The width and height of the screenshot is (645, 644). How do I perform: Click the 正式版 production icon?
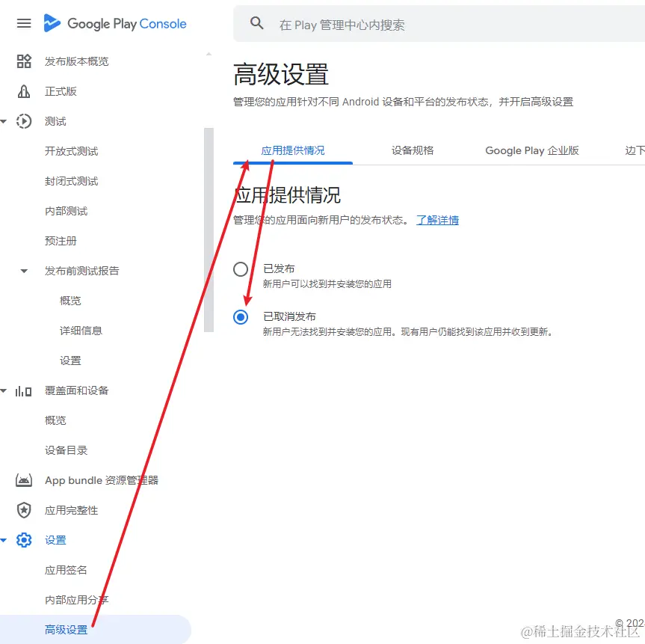click(24, 91)
